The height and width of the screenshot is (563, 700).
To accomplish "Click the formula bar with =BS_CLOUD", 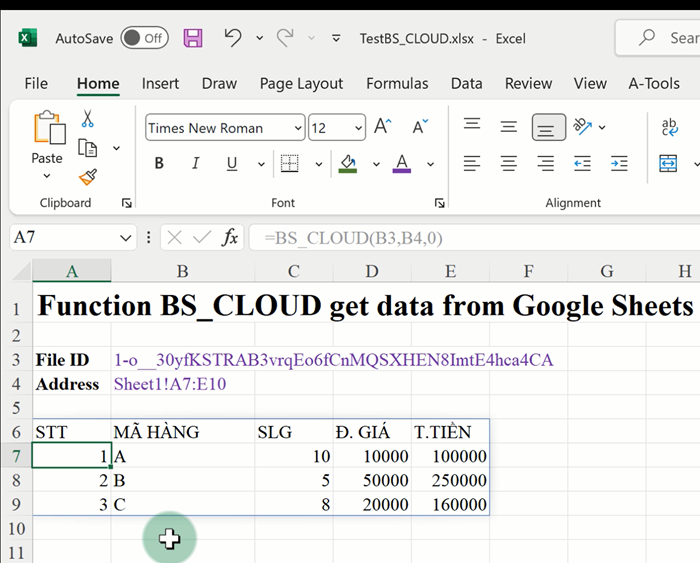I will coord(475,238).
